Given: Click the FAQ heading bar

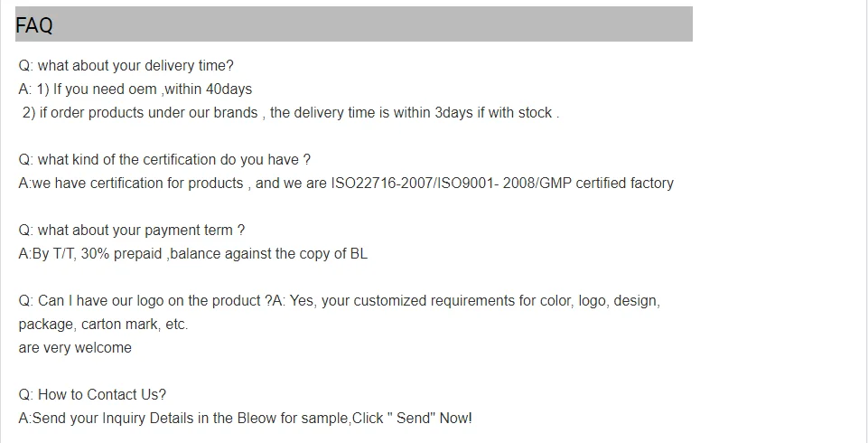Looking at the screenshot, I should point(354,24).
